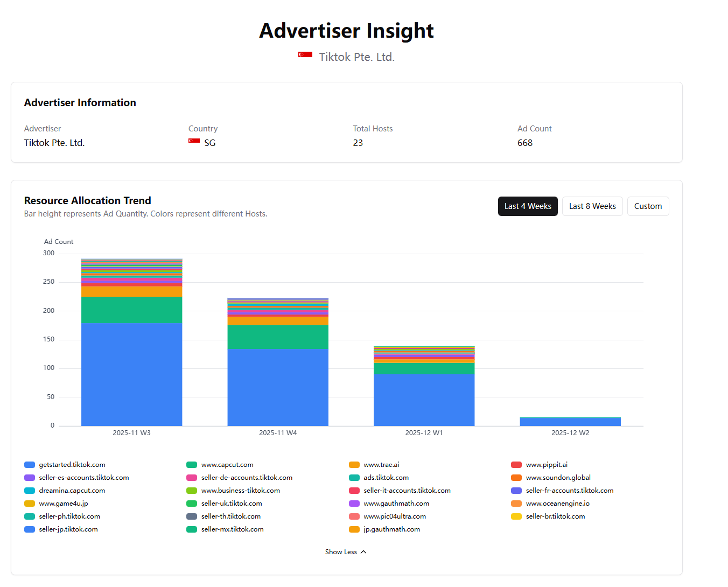Screen dimensions: 728x587
Task: Click the seller-de-accounts.tiktok.com legend label
Action: coord(247,478)
